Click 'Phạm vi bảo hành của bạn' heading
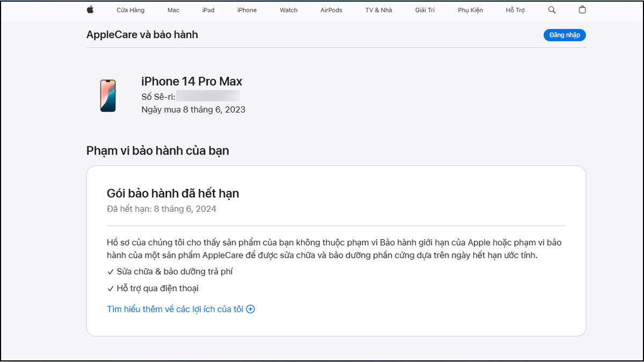The width and height of the screenshot is (644, 362). [158, 151]
